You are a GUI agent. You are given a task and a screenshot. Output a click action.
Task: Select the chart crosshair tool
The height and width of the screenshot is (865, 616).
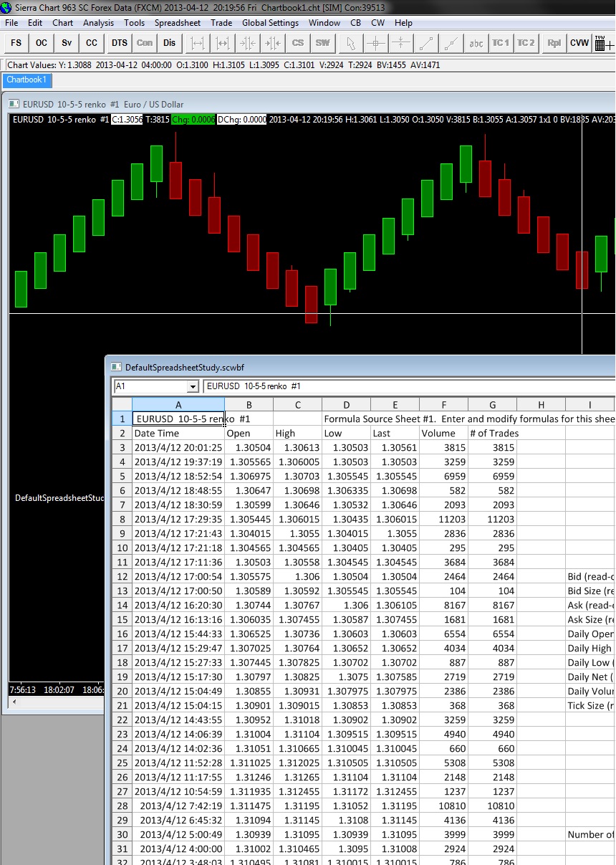(x=375, y=43)
